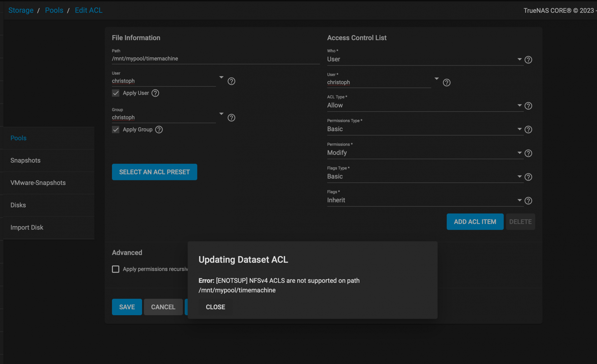
Task: Enable Apply permissions recursively checkbox
Action: pyautogui.click(x=116, y=269)
